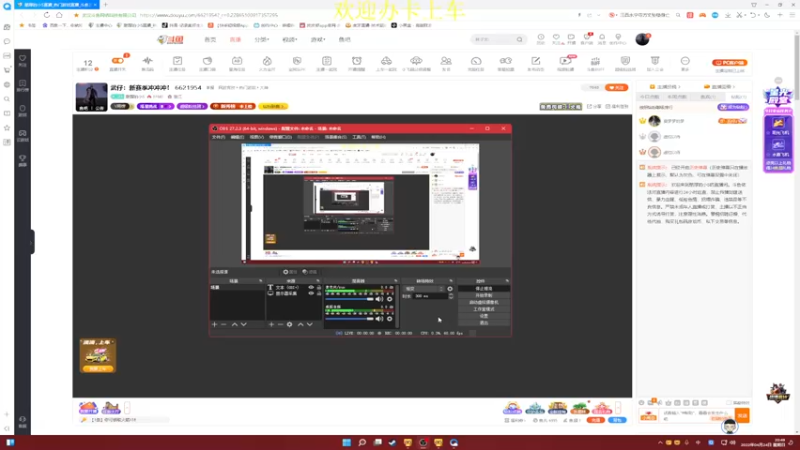
Task: Click the 停止推流 button in OBS controls
Action: (484, 289)
